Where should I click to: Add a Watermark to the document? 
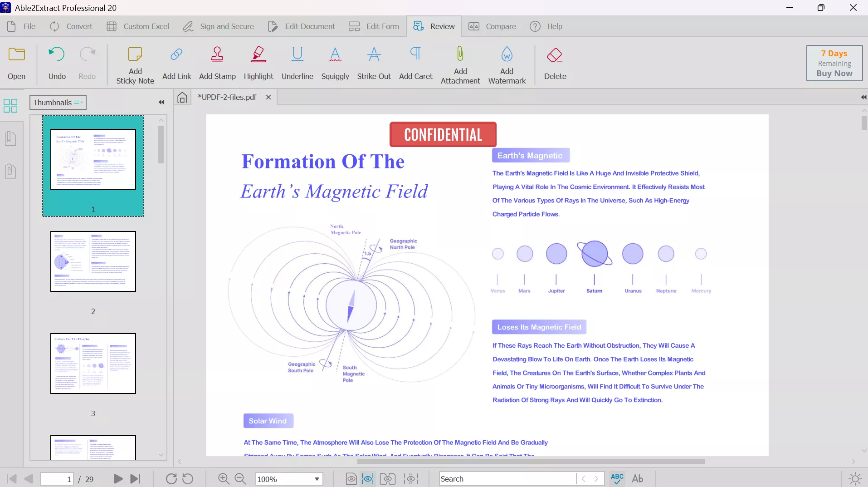(507, 64)
